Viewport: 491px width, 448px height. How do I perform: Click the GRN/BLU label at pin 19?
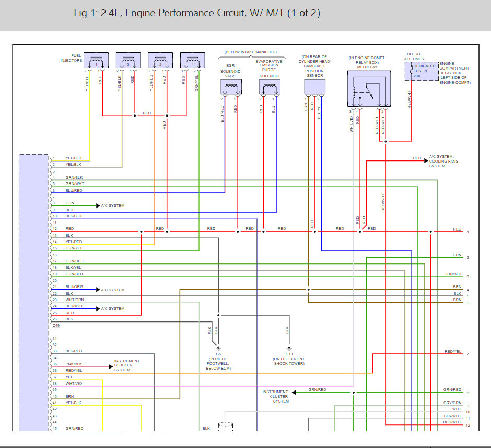coord(74,274)
